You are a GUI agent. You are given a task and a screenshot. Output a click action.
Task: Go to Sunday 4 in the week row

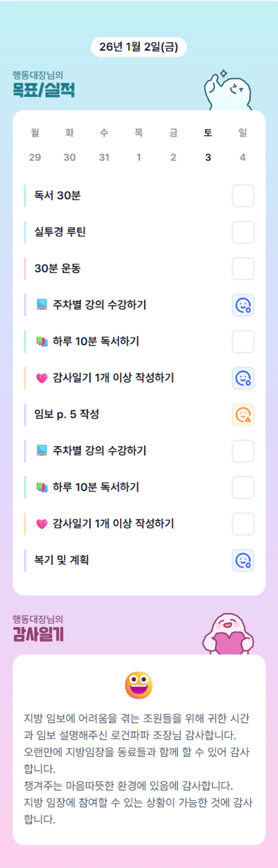click(x=243, y=157)
